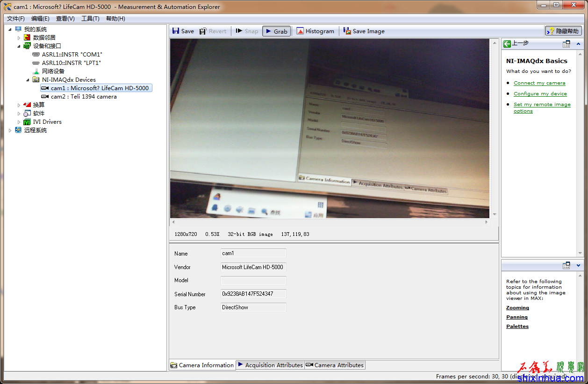Click the Save Image toolbar icon

click(x=347, y=31)
